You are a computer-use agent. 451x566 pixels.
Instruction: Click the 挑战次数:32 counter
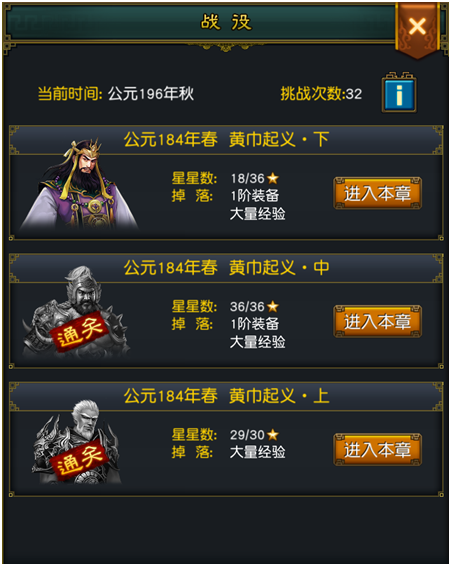(321, 94)
